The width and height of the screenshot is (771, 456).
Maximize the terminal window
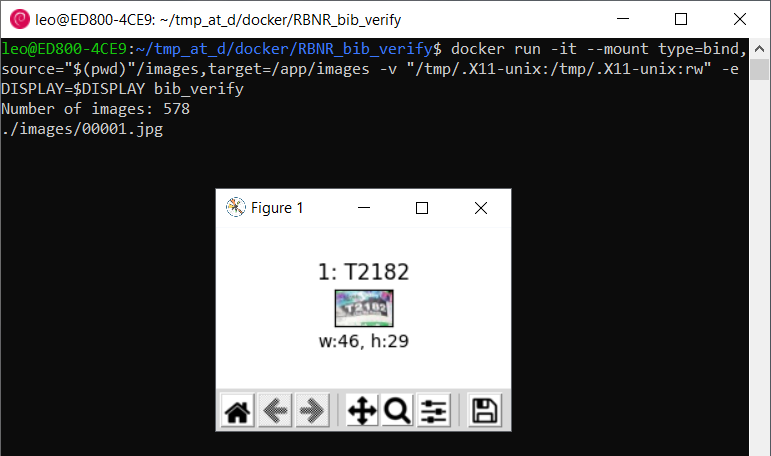[681, 19]
